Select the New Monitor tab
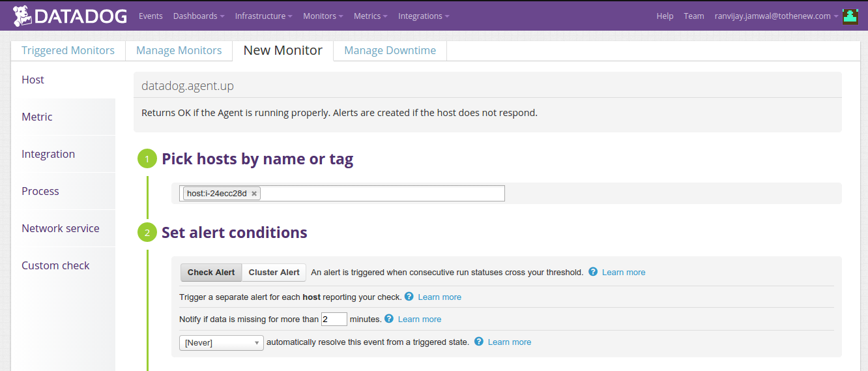The image size is (868, 371). (283, 50)
